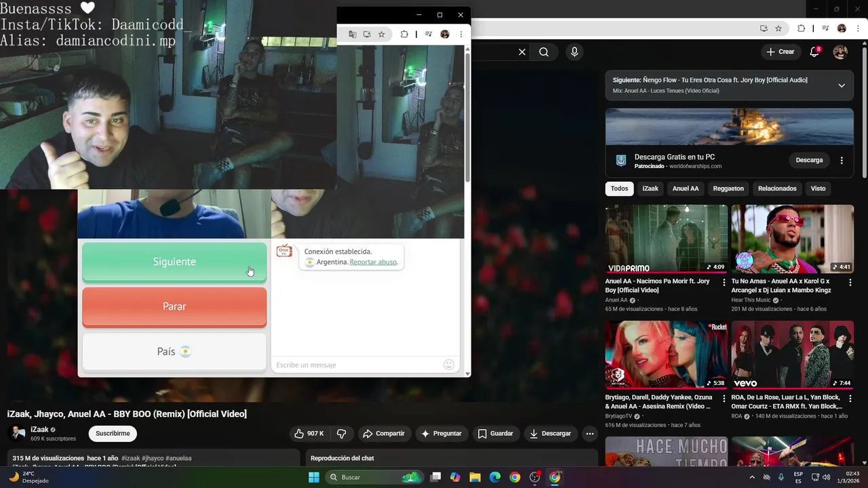
Task: Click the YouTube search magnifier button
Action: tap(544, 52)
